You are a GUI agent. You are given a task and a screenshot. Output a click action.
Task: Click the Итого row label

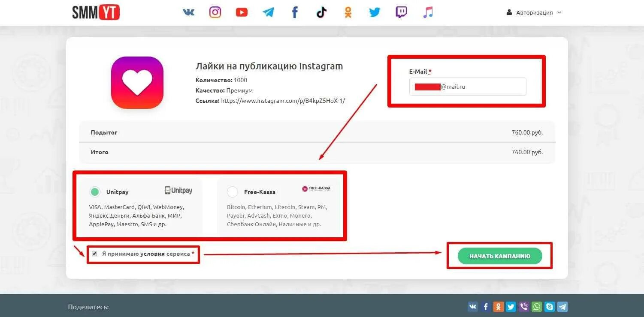click(x=100, y=152)
